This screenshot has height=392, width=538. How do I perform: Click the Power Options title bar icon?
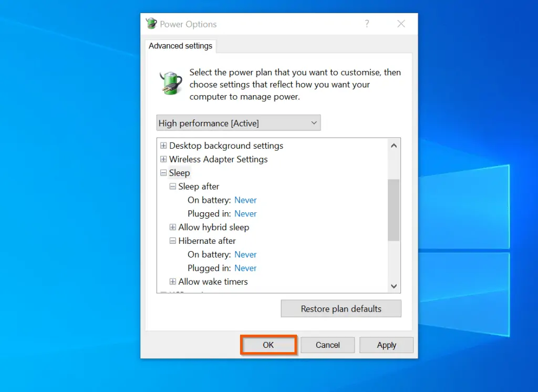[151, 24]
